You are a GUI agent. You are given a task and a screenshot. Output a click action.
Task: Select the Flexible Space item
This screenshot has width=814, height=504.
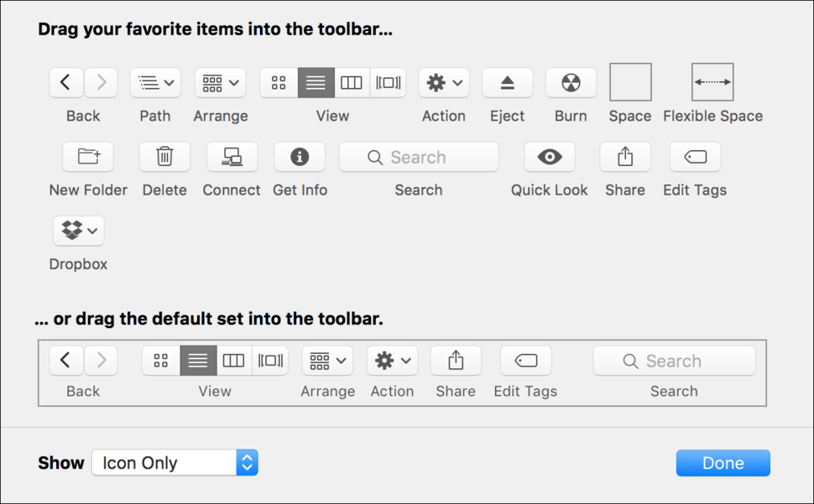712,82
